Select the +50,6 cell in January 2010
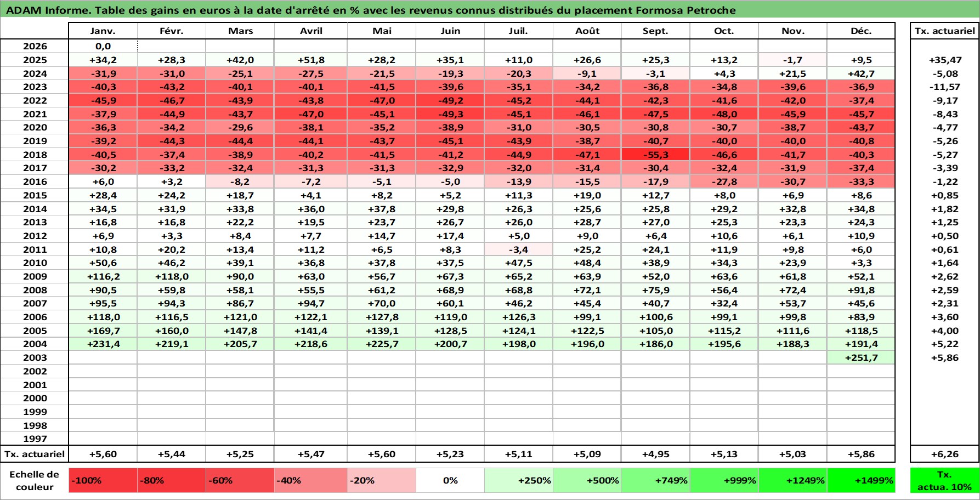 103,263
